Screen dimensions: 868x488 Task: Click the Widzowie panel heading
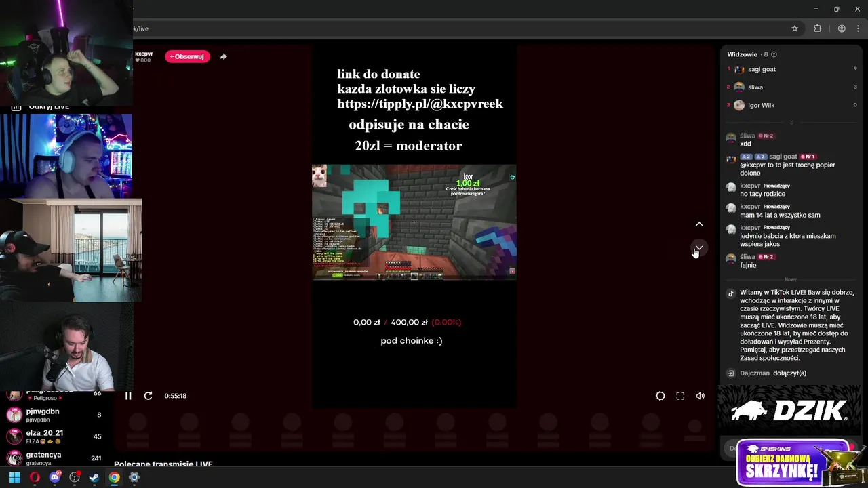tap(742, 54)
